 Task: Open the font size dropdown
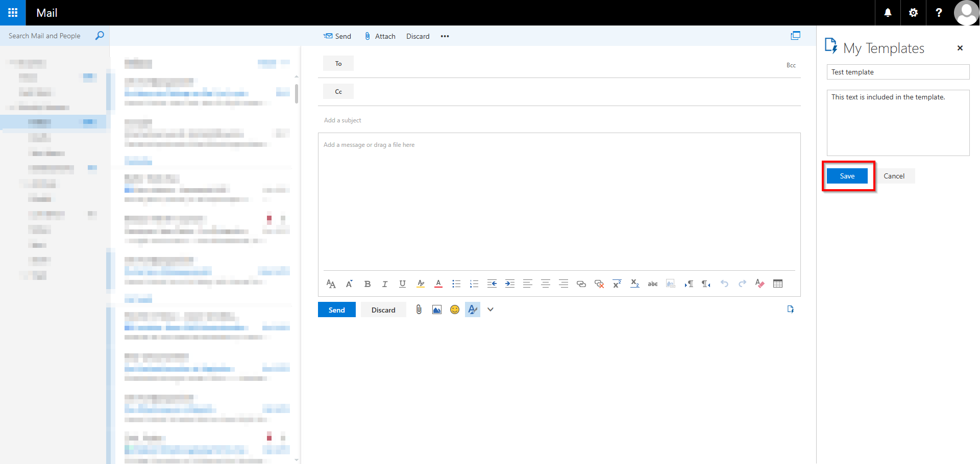(x=349, y=283)
